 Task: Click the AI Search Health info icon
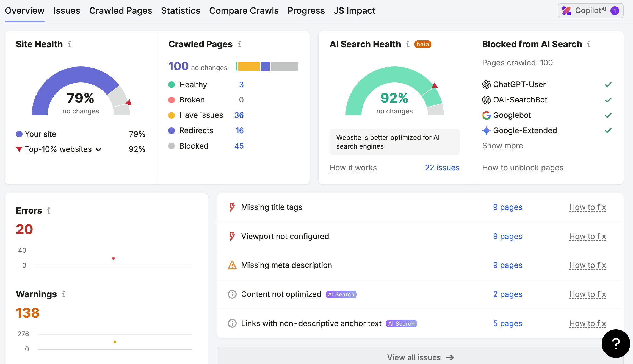click(x=408, y=44)
